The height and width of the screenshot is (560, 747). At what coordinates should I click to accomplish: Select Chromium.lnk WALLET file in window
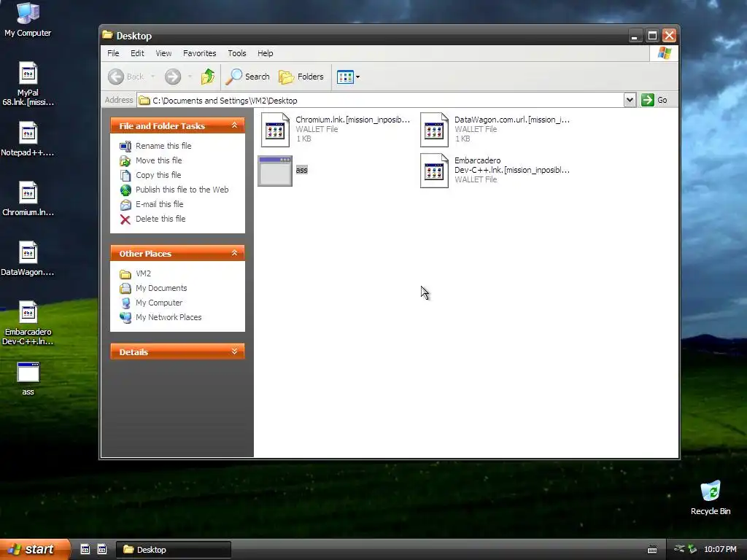[336, 129]
